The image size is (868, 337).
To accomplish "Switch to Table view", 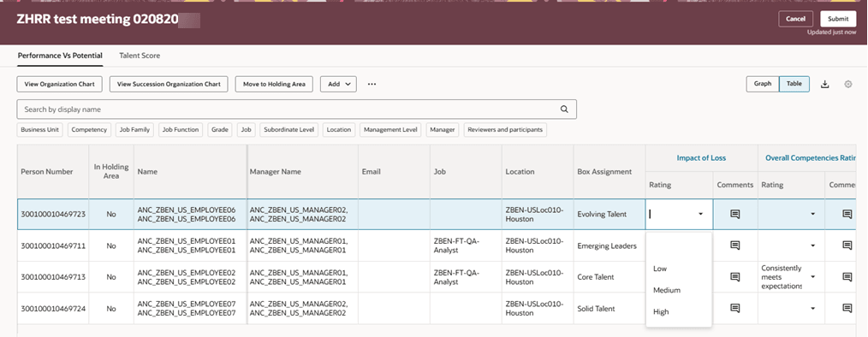I will tap(794, 84).
